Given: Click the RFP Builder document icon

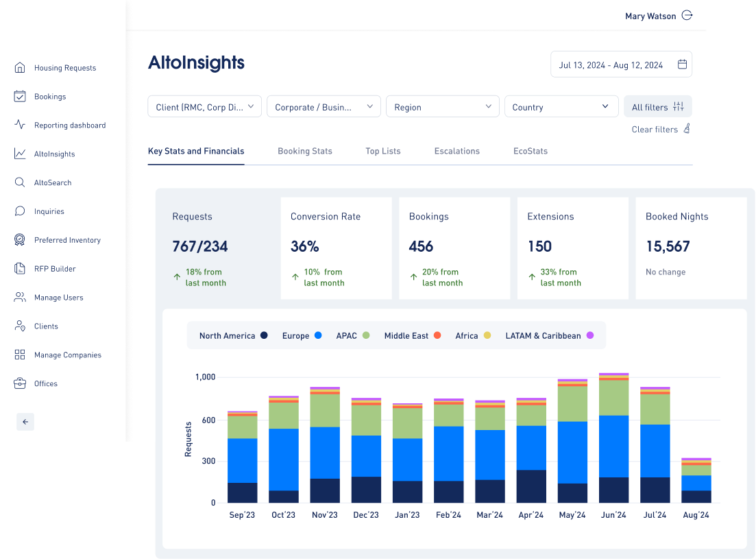Looking at the screenshot, I should pos(20,269).
